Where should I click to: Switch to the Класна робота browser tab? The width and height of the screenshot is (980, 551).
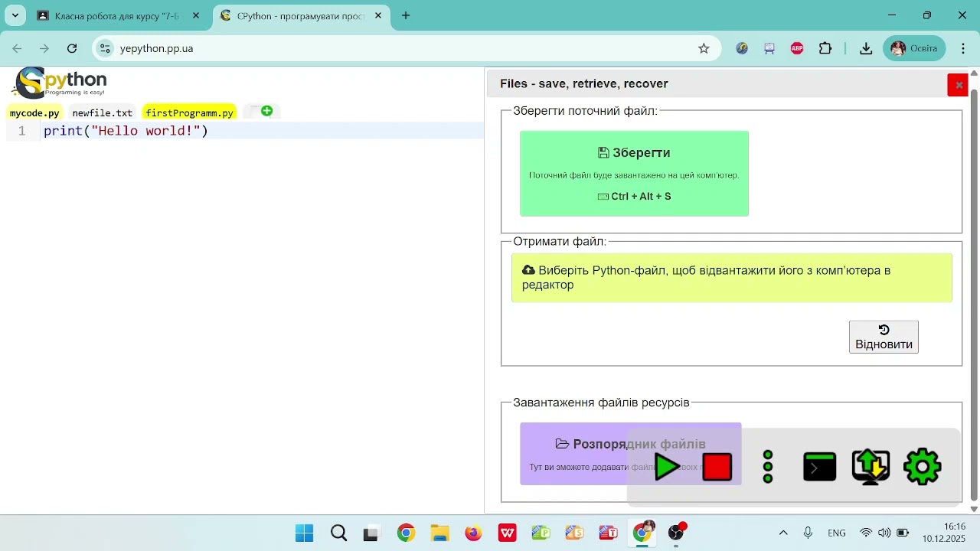119,15
